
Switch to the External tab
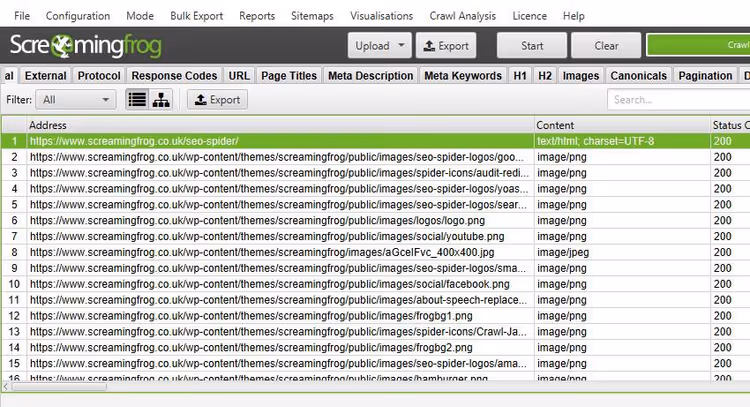(x=45, y=76)
